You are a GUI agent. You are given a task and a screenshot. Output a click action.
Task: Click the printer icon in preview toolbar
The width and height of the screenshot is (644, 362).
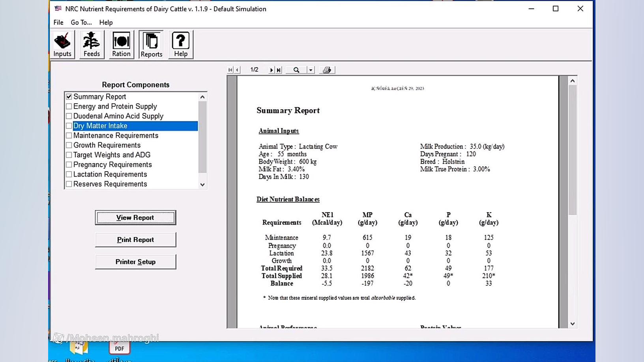click(x=327, y=70)
